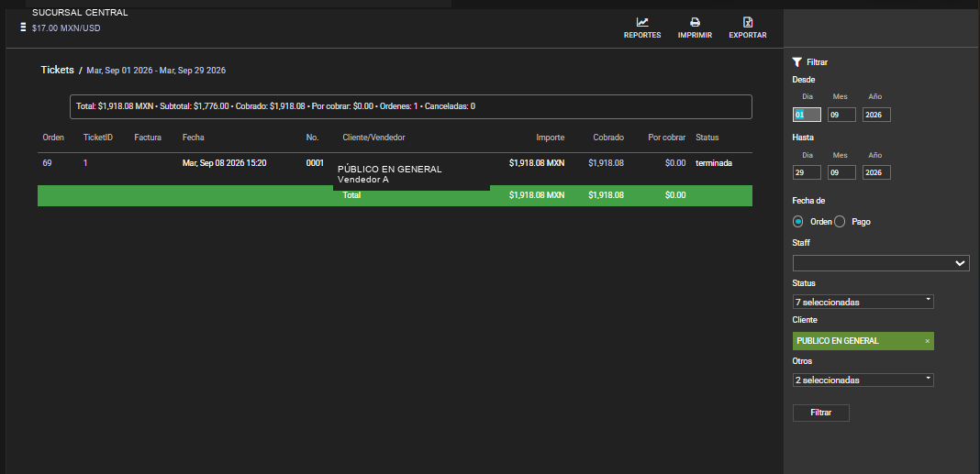Click the green Total row label
This screenshot has height=474, width=980.
click(351, 195)
